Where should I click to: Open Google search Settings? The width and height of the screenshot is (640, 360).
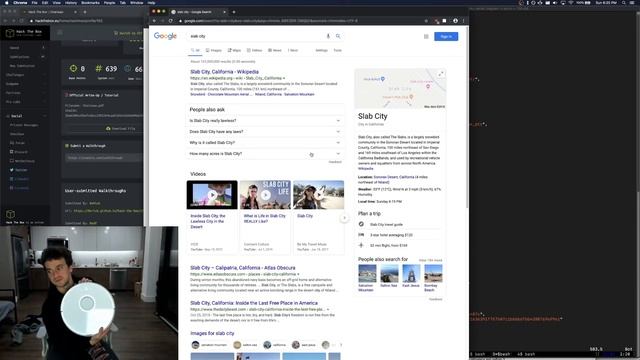(x=321, y=50)
